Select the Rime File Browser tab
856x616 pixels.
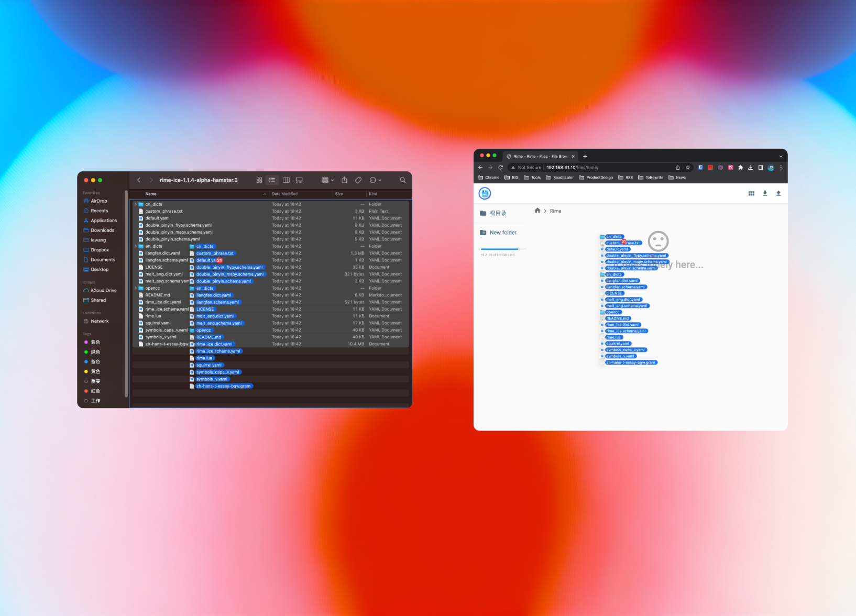541,156
